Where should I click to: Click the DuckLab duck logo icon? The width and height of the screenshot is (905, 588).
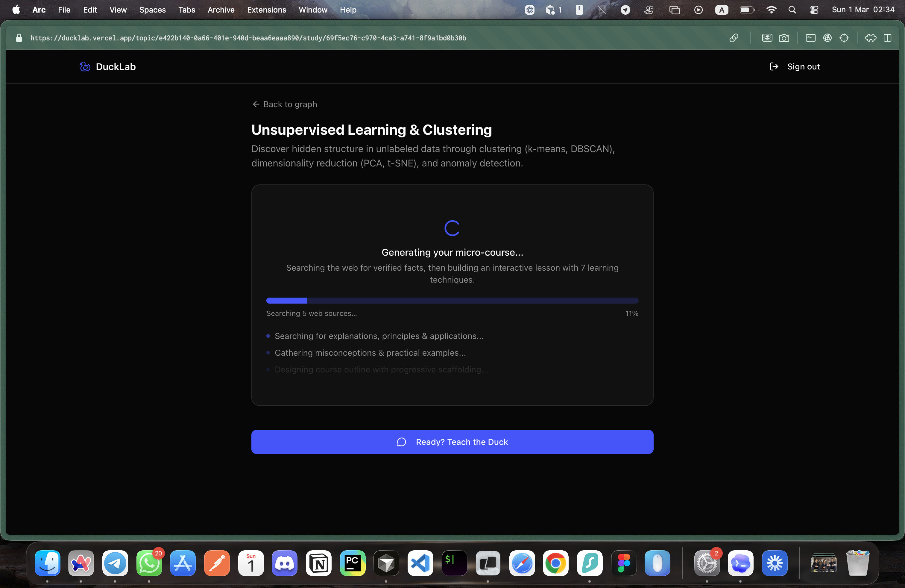[x=85, y=66]
